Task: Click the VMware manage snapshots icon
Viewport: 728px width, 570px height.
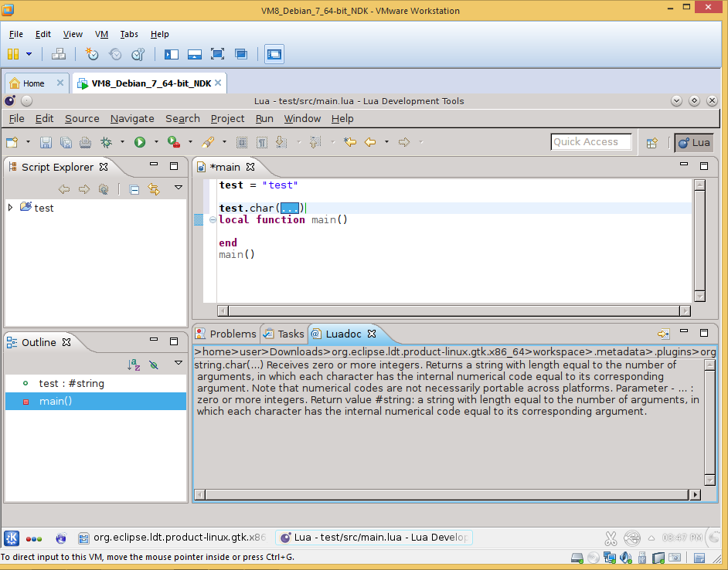Action: pos(138,54)
